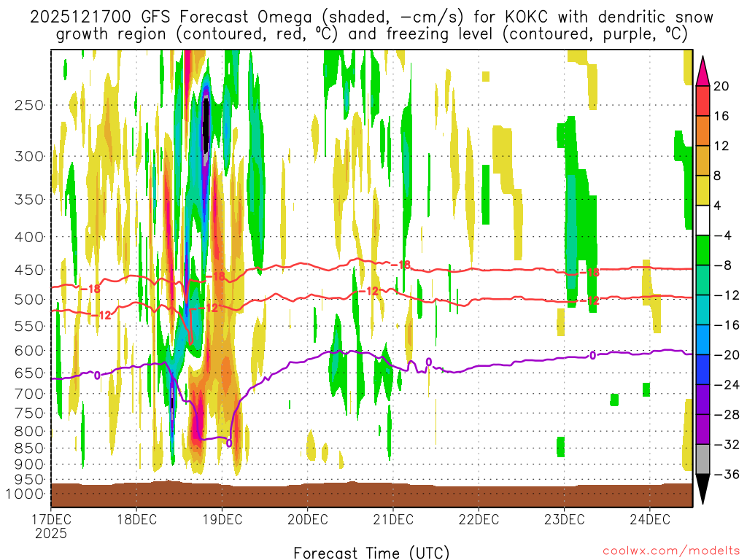Click the 21DEC time axis label
The height and width of the screenshot is (560, 747).
[x=393, y=519]
